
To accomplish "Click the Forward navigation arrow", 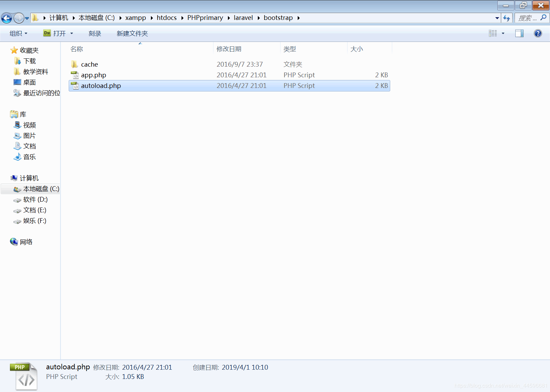I will click(19, 18).
